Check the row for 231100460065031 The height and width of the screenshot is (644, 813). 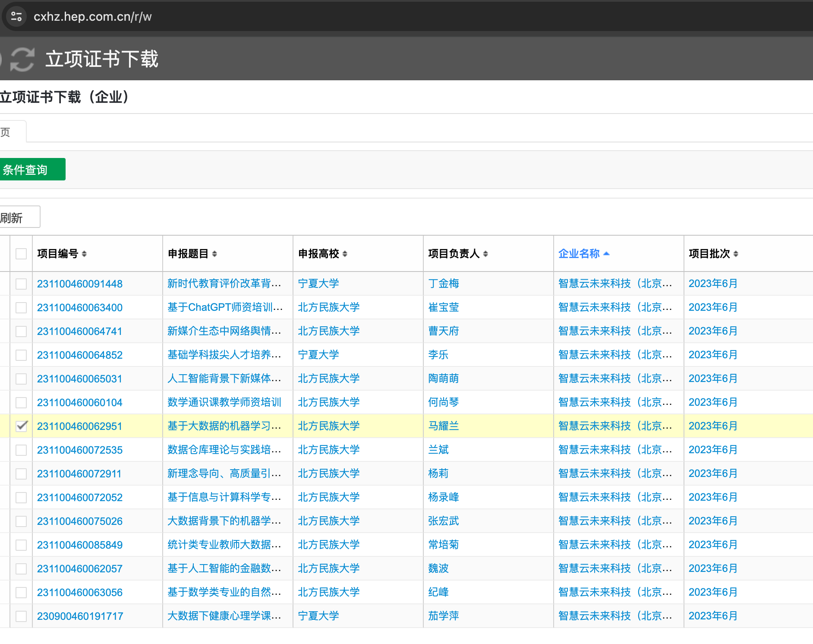(21, 379)
